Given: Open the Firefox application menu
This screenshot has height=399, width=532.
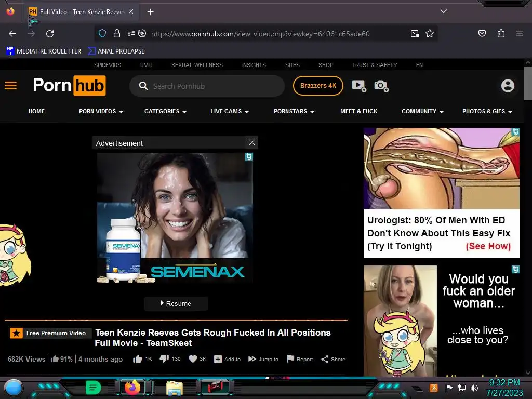Looking at the screenshot, I should coord(519,33).
